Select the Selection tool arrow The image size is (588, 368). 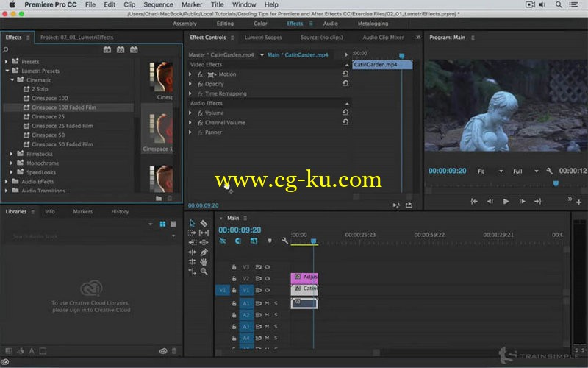[x=192, y=224]
